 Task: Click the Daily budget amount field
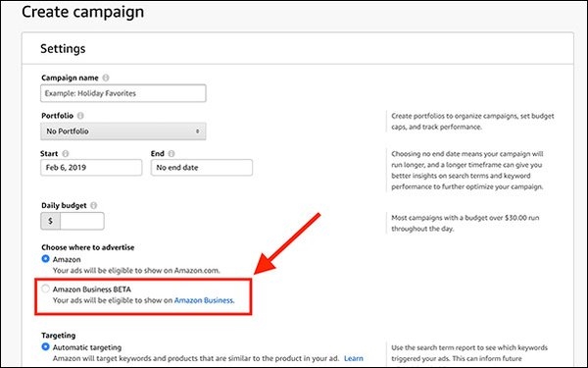pyautogui.click(x=81, y=221)
